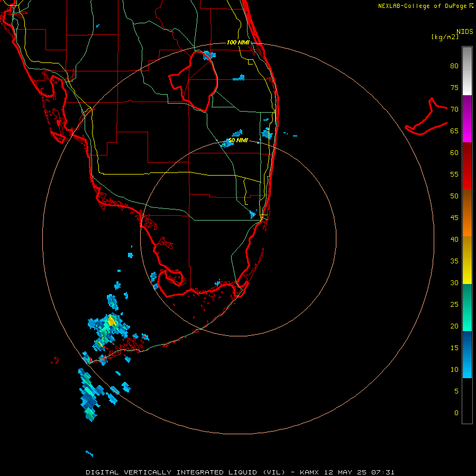
Task: Click the yellow core of the largest storm cell
Action: (112, 321)
